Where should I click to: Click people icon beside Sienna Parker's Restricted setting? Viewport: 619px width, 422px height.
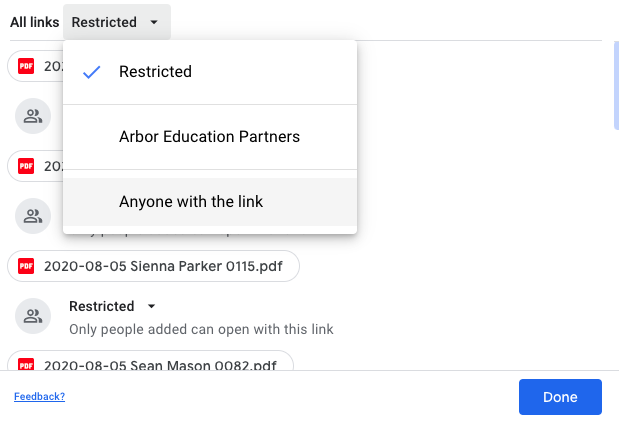point(33,316)
